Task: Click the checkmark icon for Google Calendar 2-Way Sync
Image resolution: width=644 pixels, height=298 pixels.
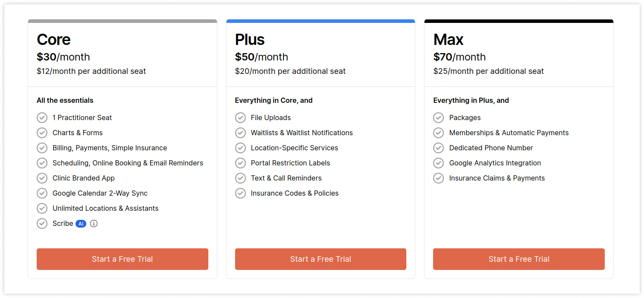Action: pyautogui.click(x=42, y=193)
